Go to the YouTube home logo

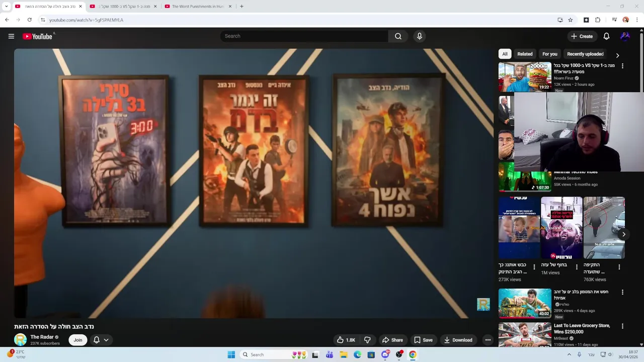tap(38, 36)
